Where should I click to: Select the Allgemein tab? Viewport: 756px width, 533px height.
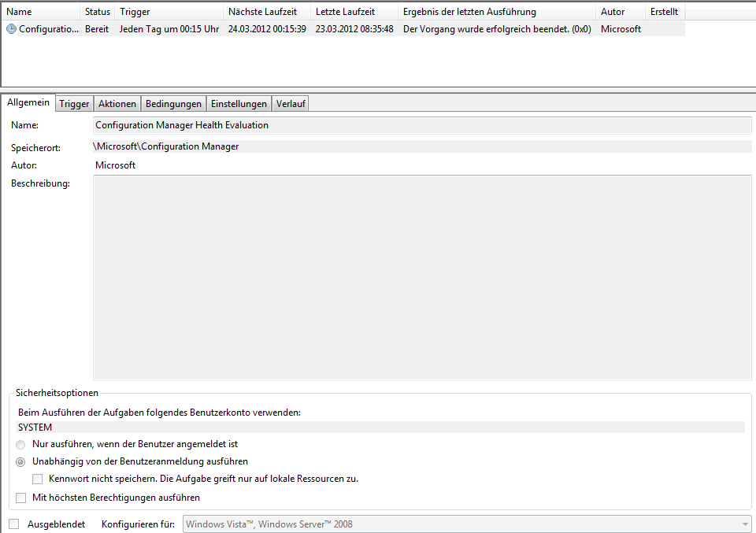point(28,102)
